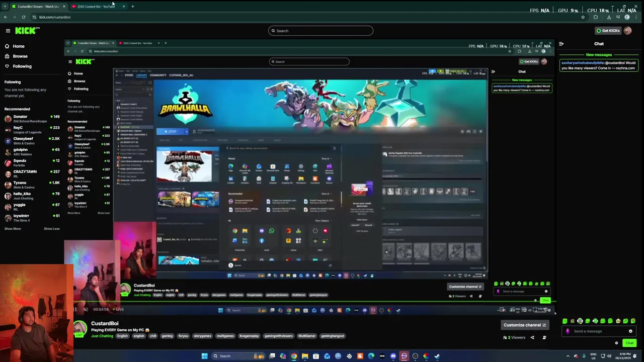
Task: Click the ENG US language indicator
Action: click(594, 356)
